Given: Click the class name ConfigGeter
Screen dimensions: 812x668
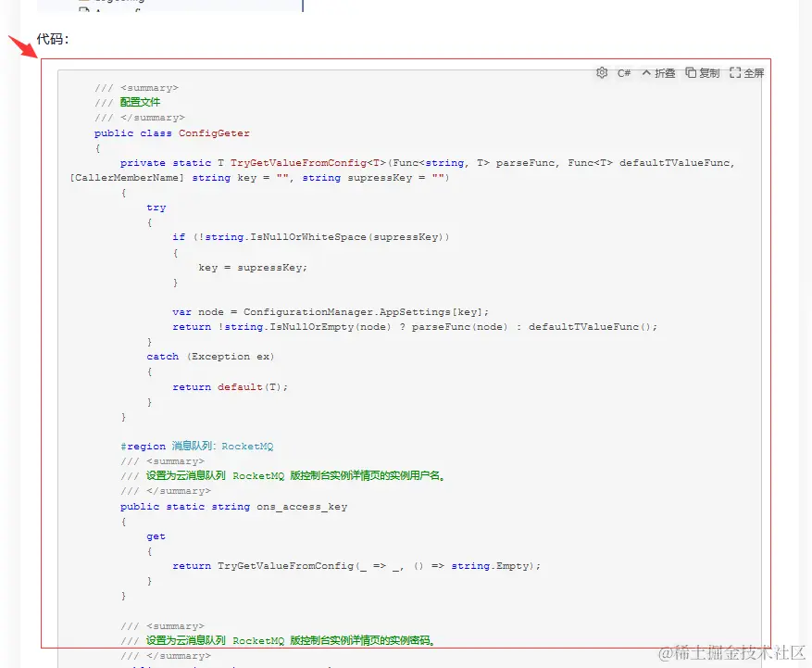Looking at the screenshot, I should (x=214, y=133).
